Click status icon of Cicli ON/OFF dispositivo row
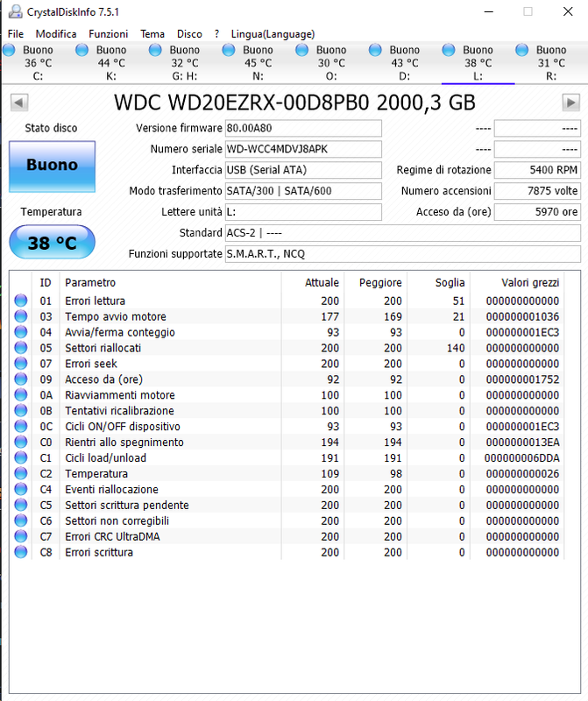Screen dimensions: 588x701 (20, 426)
